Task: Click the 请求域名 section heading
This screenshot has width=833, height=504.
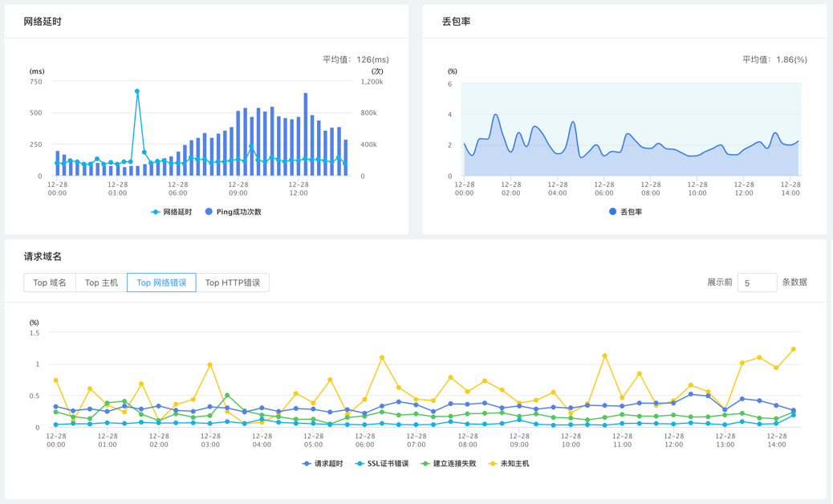Action: coord(43,257)
